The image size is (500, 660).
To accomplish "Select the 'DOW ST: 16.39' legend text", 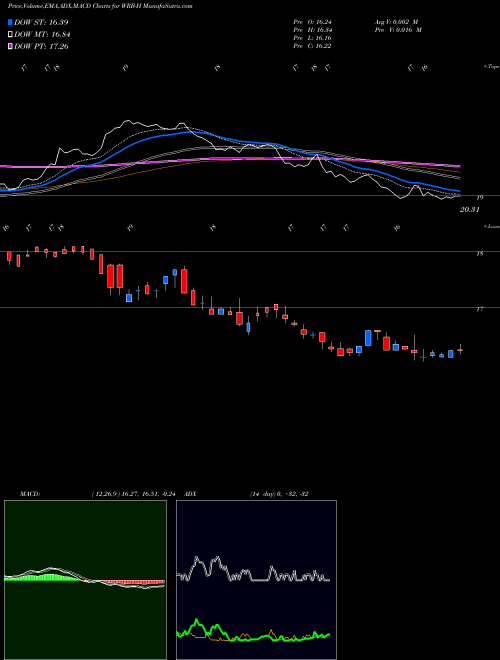I will (41, 22).
